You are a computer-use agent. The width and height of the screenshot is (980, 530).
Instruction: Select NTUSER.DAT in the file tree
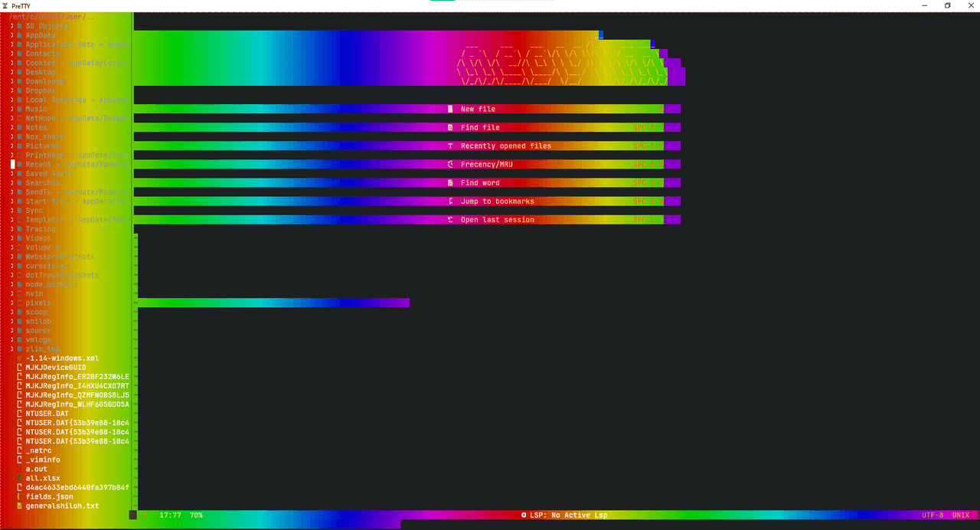47,414
